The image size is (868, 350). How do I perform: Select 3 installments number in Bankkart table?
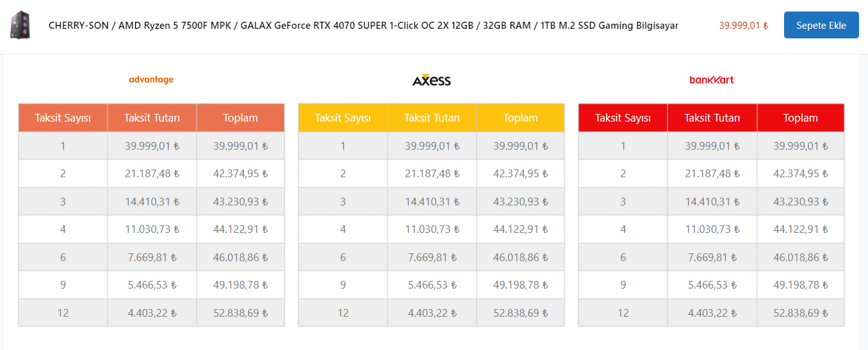pyautogui.click(x=623, y=202)
